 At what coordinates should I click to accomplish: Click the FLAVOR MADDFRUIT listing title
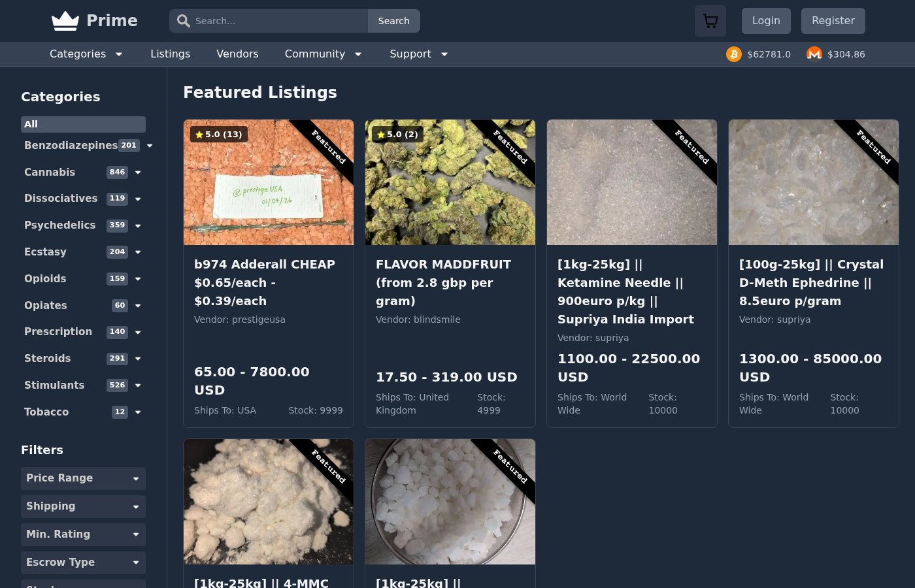pos(444,283)
